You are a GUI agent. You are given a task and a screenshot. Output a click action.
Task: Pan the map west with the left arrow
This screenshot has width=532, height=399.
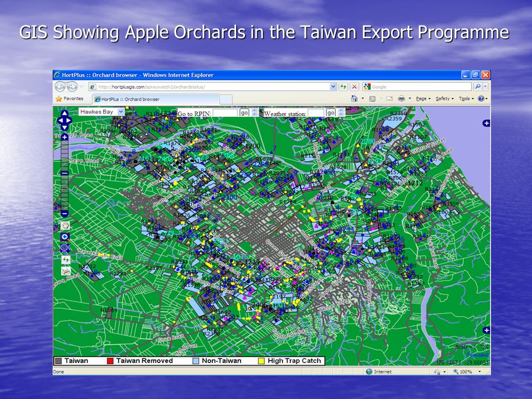tap(60, 120)
